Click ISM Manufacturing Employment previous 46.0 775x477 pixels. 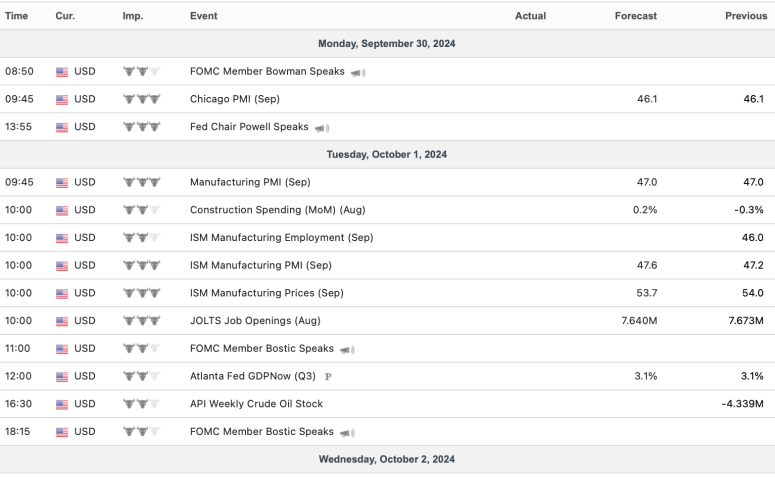753,237
